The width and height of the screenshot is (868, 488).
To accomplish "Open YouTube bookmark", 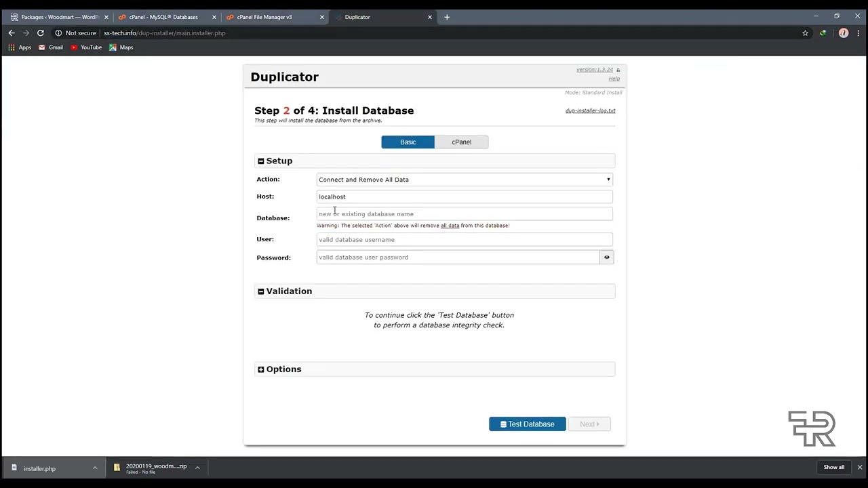I will [x=86, y=47].
